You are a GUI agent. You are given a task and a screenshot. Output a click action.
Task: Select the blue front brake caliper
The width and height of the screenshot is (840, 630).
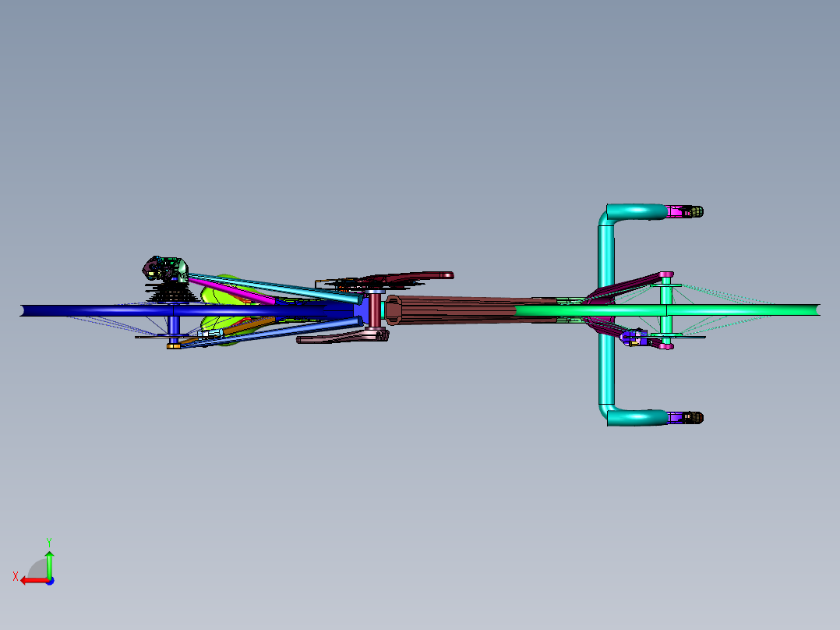634,338
